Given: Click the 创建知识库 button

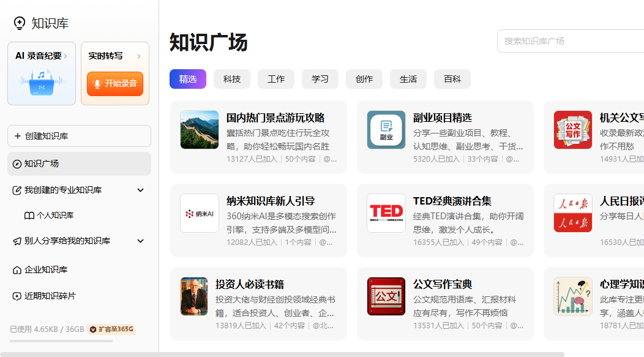Looking at the screenshot, I should [79, 136].
